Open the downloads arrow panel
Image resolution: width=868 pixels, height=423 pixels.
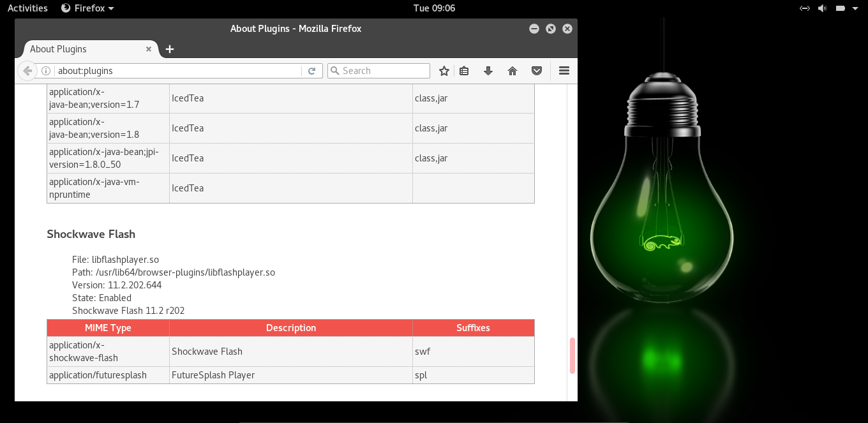488,71
